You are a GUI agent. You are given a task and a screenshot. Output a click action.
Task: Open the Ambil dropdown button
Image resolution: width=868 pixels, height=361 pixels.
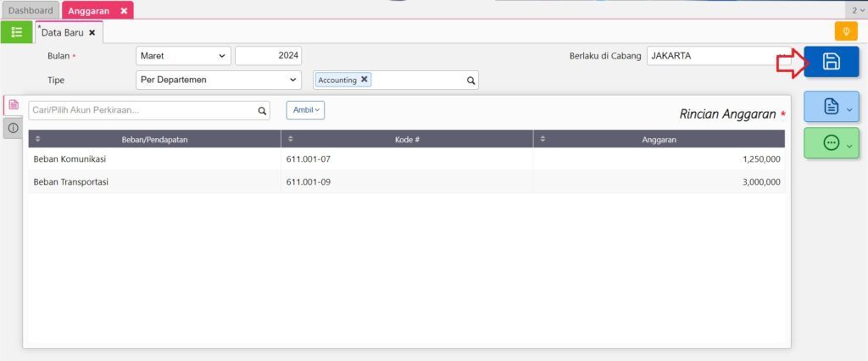pyautogui.click(x=305, y=110)
